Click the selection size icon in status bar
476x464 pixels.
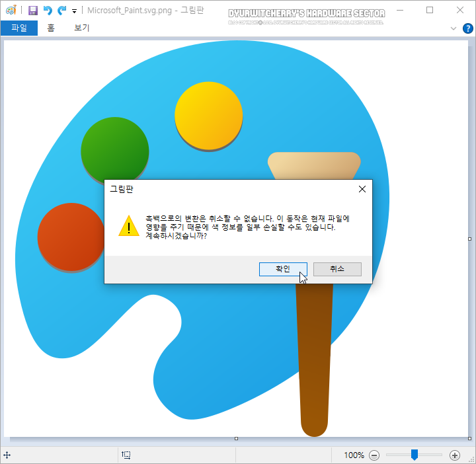point(126,455)
